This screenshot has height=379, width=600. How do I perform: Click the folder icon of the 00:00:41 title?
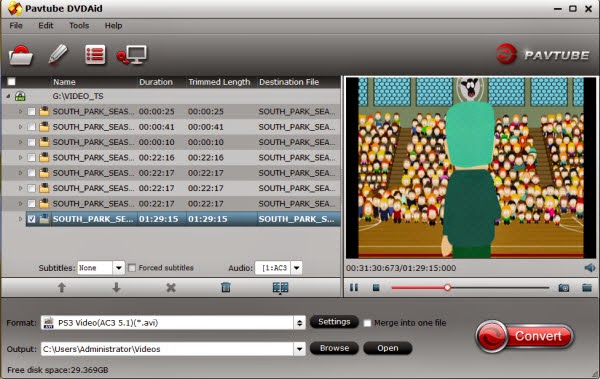pyautogui.click(x=44, y=127)
